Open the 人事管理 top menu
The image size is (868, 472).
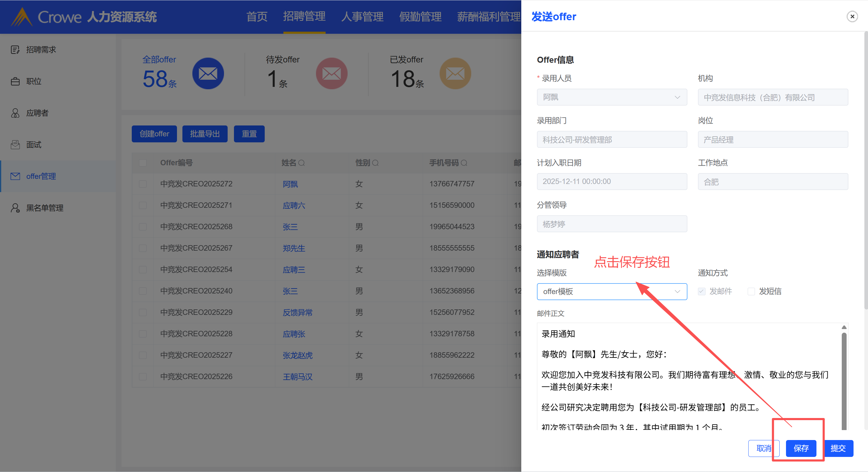pyautogui.click(x=362, y=16)
